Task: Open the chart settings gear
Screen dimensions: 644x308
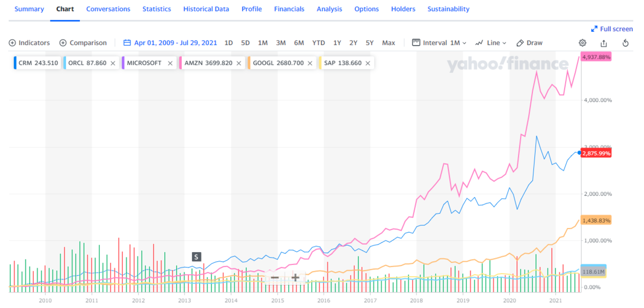Action: (582, 43)
